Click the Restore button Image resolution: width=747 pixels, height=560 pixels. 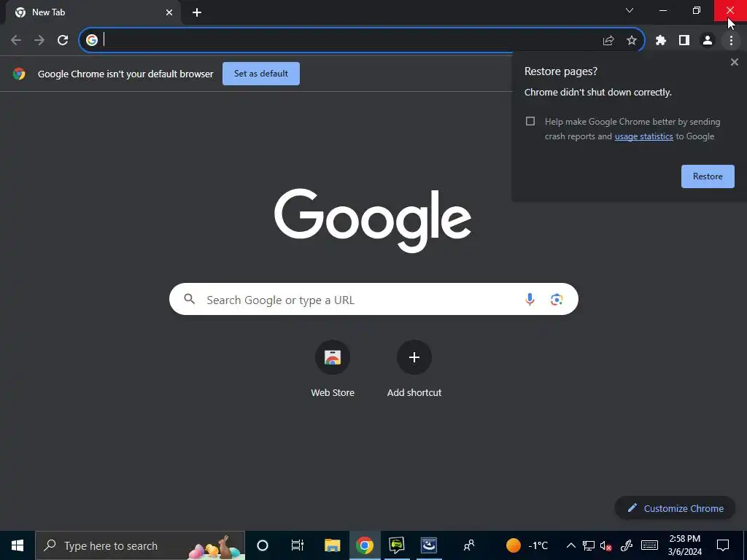coord(708,176)
